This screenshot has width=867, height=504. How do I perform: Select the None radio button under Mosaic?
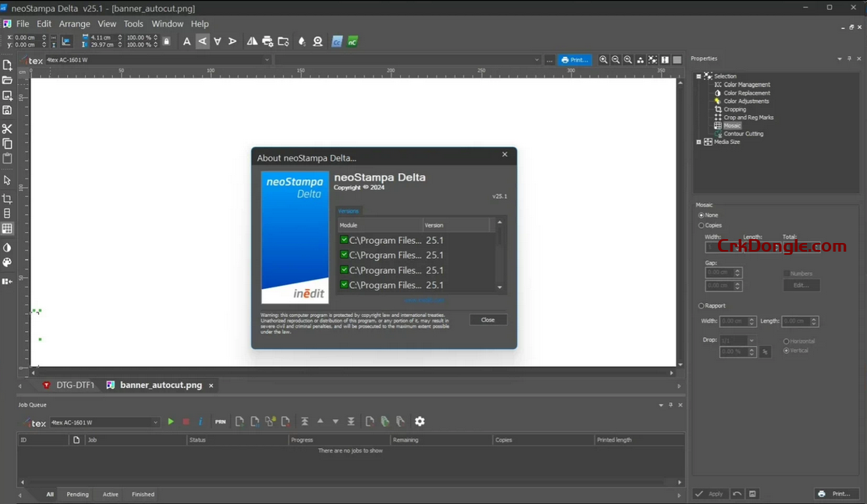pyautogui.click(x=701, y=215)
